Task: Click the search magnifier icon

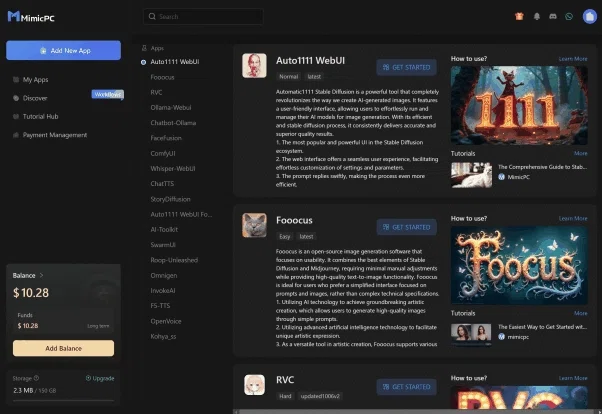Action: [152, 17]
